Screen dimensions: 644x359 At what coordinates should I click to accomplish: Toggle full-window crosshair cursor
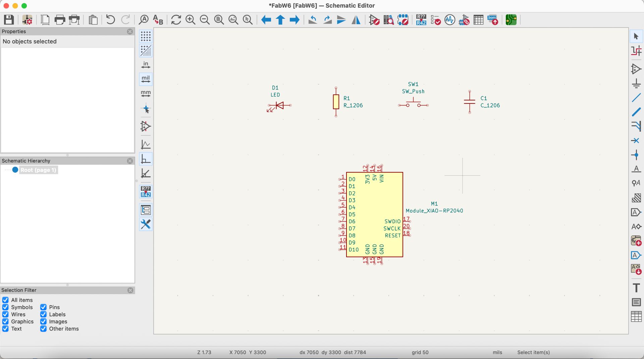click(146, 109)
